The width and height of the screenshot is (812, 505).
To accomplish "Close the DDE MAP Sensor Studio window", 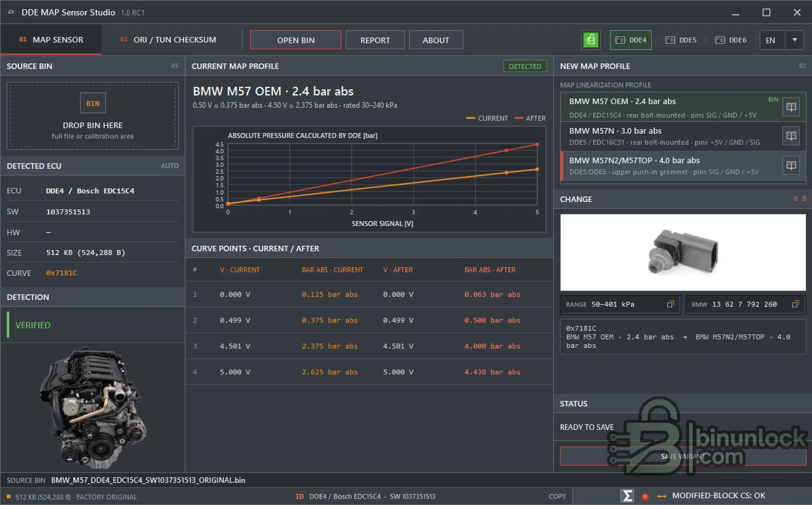I will tap(797, 13).
